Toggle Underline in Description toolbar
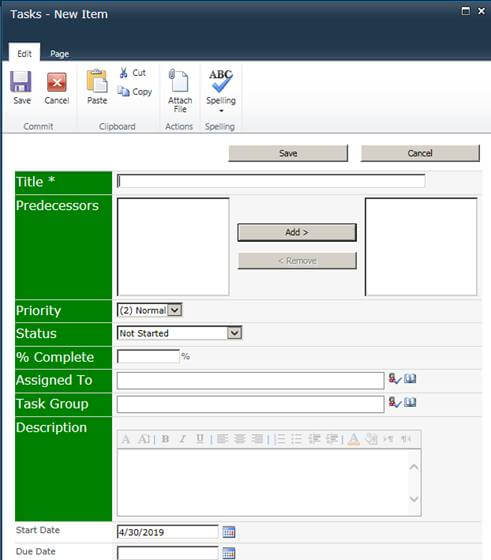Image resolution: width=491 pixels, height=560 pixels. [200, 439]
